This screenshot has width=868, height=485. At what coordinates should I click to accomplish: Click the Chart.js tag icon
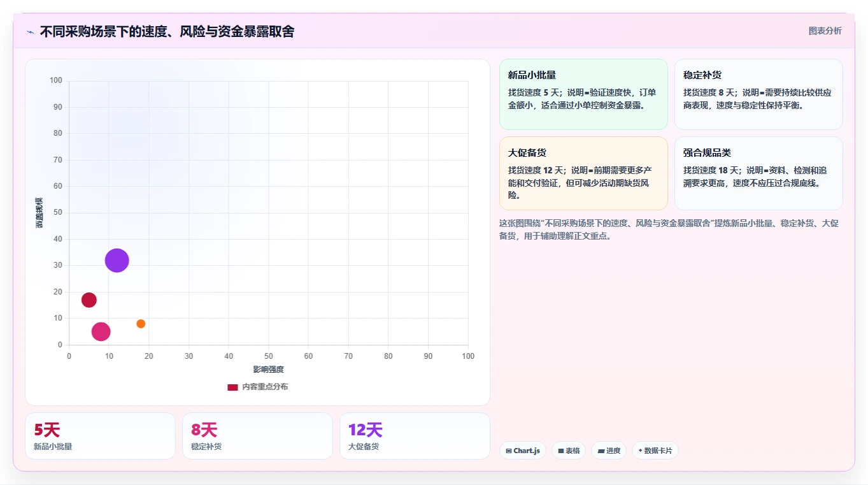click(x=509, y=451)
